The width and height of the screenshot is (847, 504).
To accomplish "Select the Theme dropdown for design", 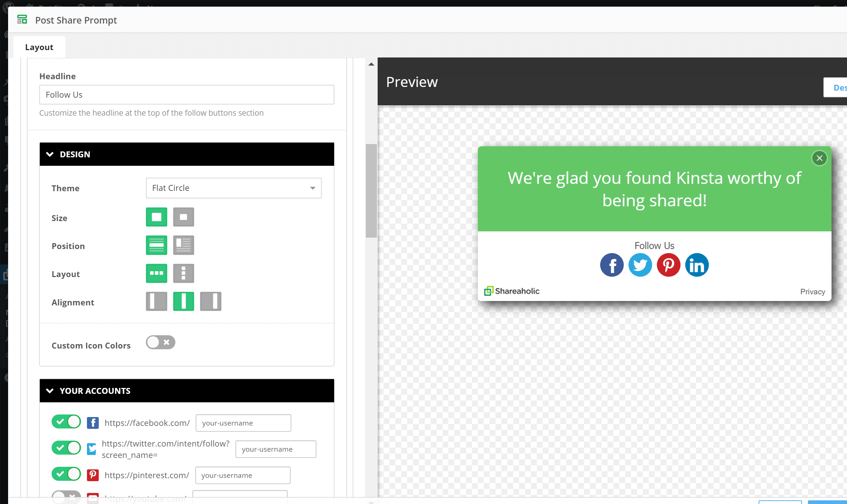I will (x=233, y=188).
